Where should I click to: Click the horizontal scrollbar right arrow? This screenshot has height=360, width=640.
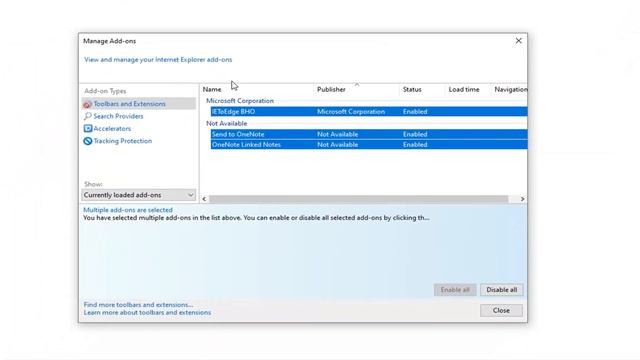click(522, 199)
